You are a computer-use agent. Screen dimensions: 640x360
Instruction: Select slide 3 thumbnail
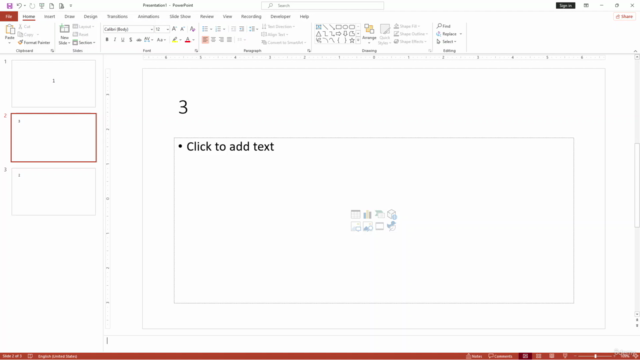[x=53, y=192]
